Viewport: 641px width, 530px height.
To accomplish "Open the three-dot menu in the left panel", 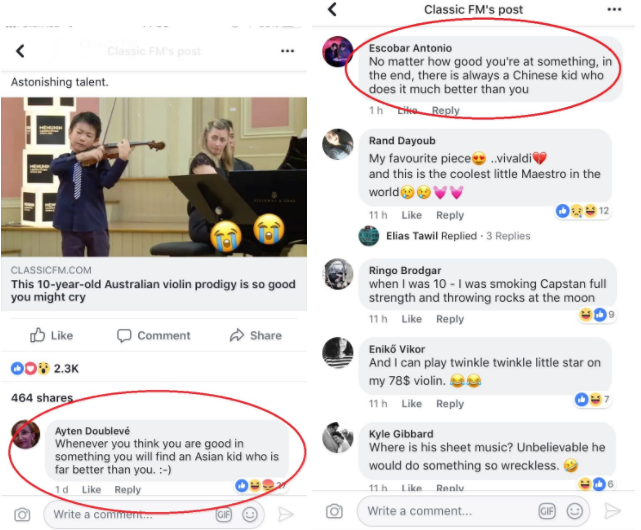I will (x=288, y=51).
